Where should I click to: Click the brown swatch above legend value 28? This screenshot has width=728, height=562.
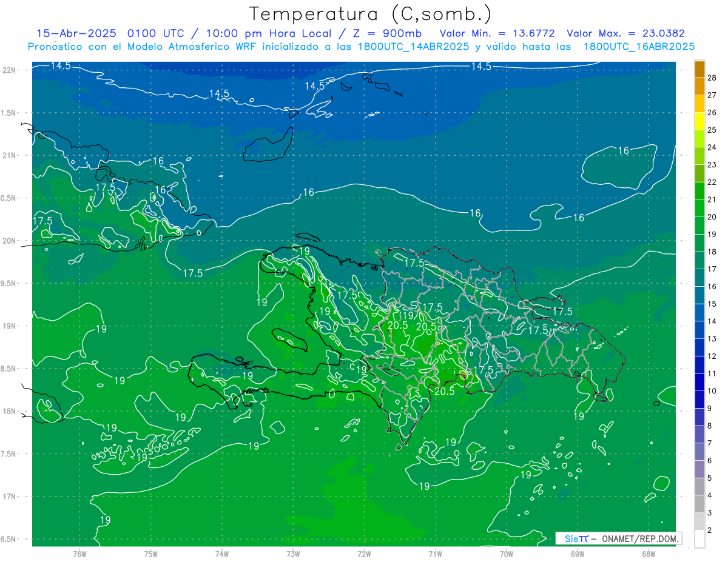(700, 69)
